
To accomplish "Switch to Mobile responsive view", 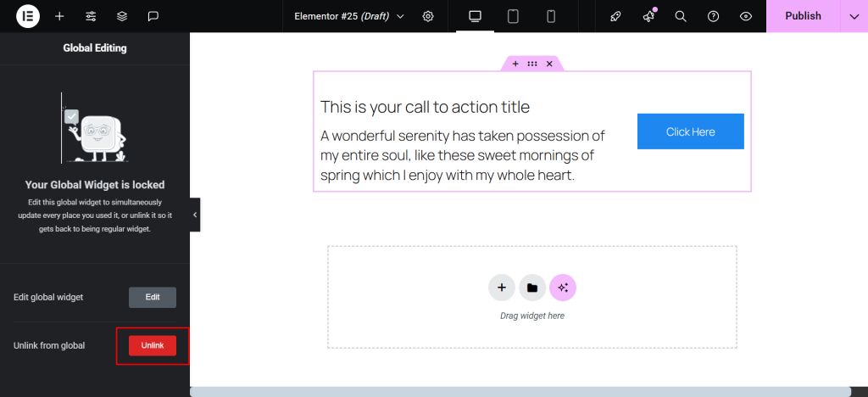I will [x=551, y=16].
